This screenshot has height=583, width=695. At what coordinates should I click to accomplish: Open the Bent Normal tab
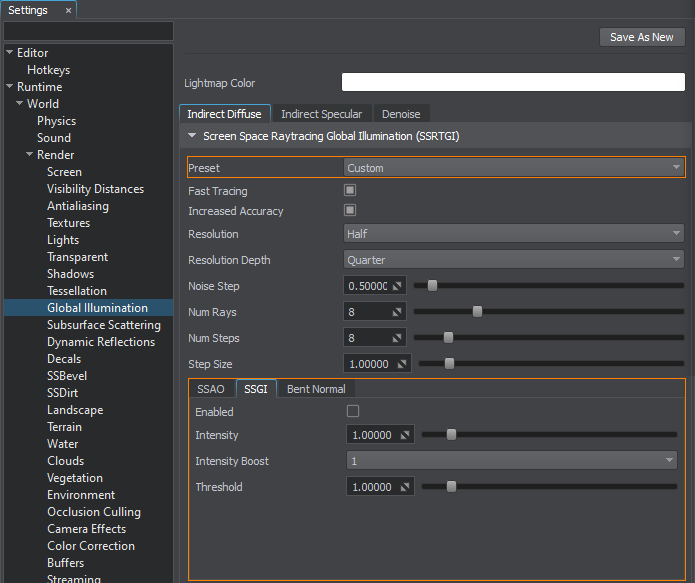(316, 389)
